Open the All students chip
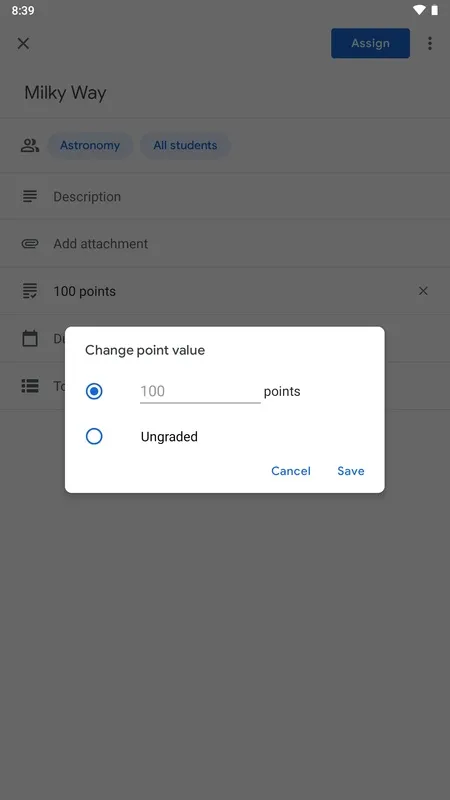Image resolution: width=450 pixels, height=800 pixels. (x=185, y=145)
